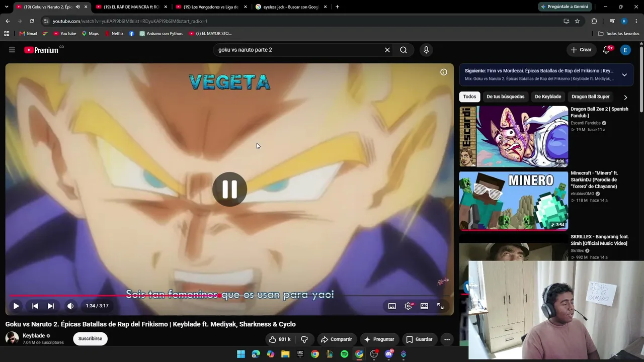Select the 'De tus búsquedas' chip
The image size is (644, 362).
pos(506,97)
